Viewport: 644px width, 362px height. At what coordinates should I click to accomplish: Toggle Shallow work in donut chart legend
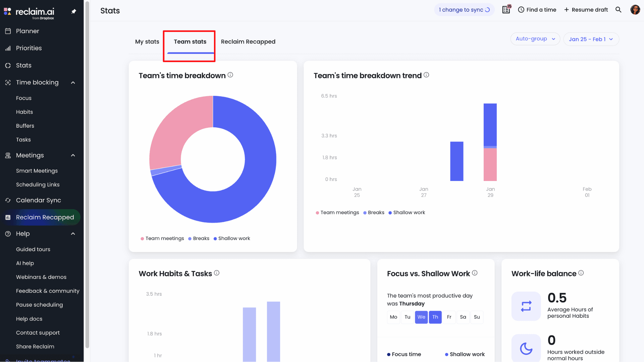point(232,238)
